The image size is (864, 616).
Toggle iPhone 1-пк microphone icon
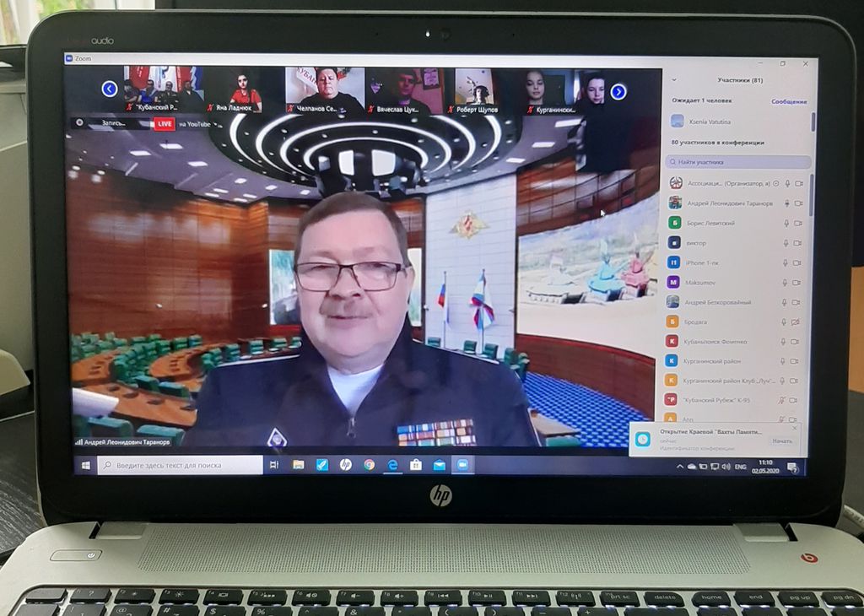coord(786,262)
